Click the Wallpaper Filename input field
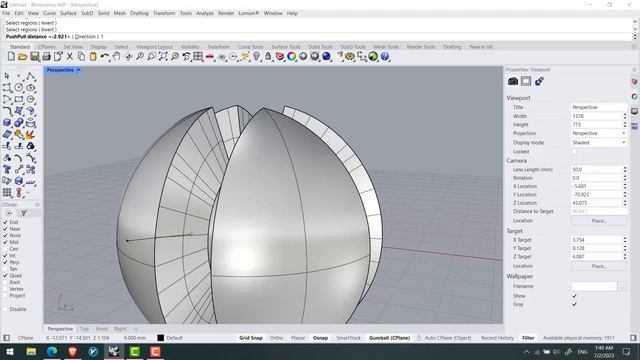Screen dimensions: 640x360 [x=594, y=287]
